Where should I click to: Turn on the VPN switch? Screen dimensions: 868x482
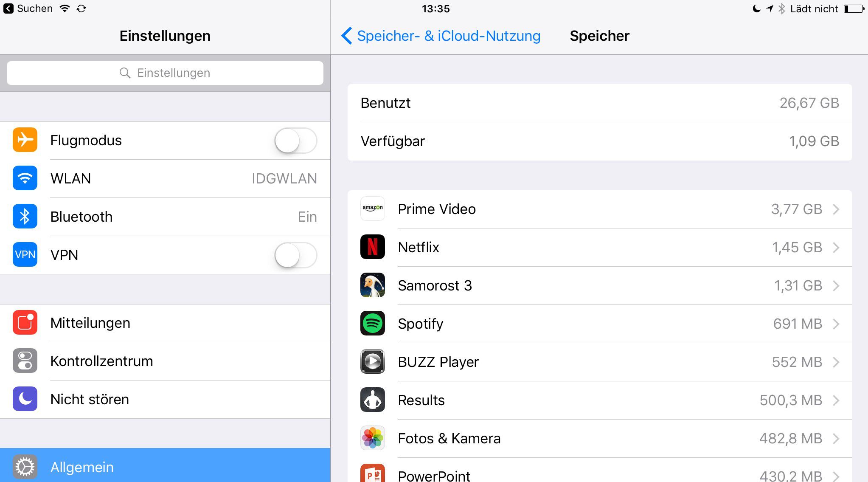coord(295,255)
